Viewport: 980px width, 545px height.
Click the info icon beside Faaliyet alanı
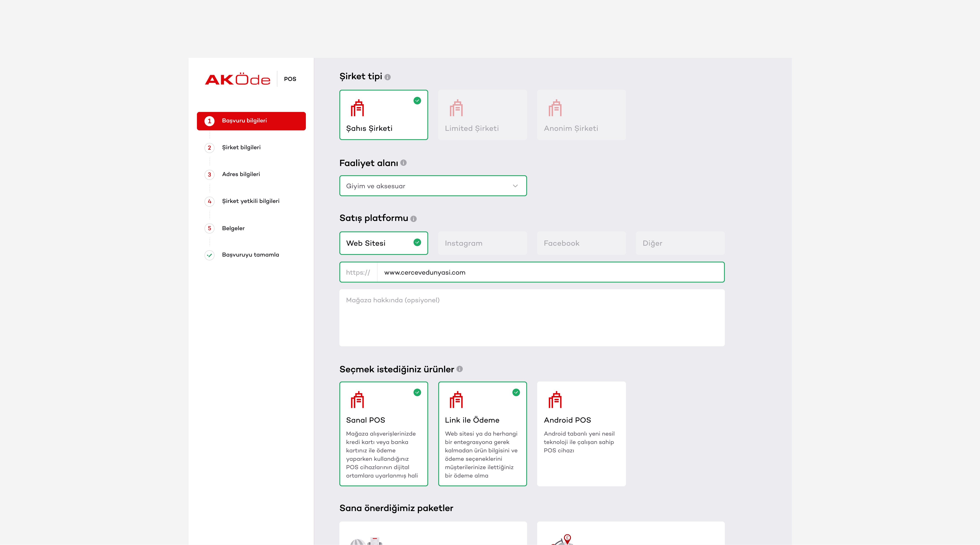click(x=403, y=163)
